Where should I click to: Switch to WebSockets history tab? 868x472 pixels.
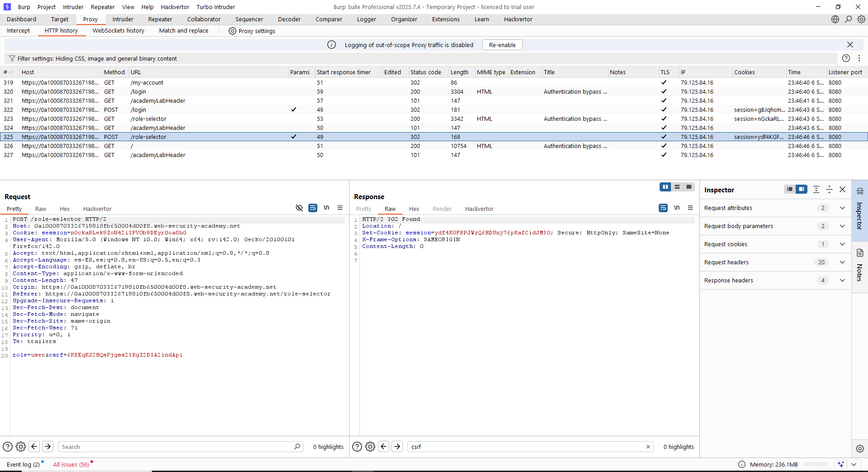(x=118, y=31)
